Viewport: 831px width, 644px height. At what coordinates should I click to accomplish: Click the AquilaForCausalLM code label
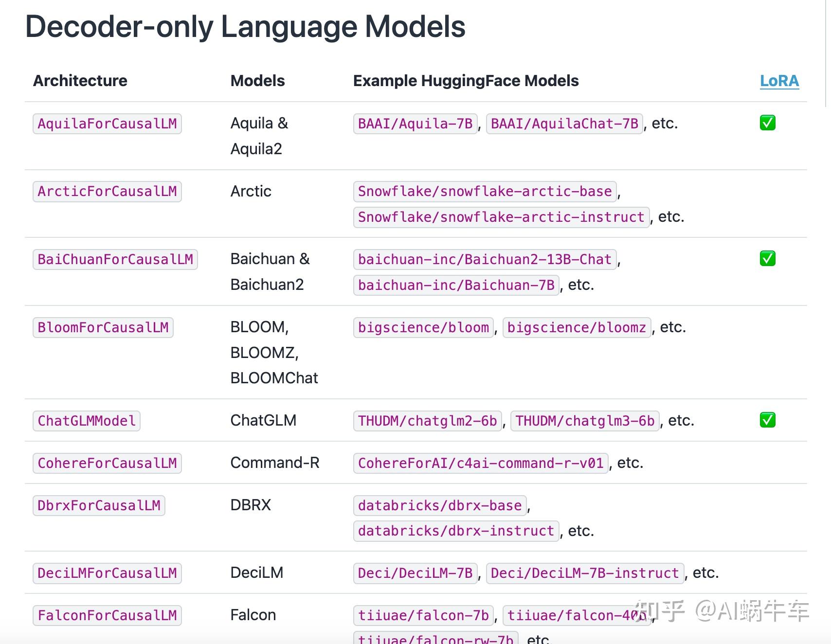click(x=107, y=124)
